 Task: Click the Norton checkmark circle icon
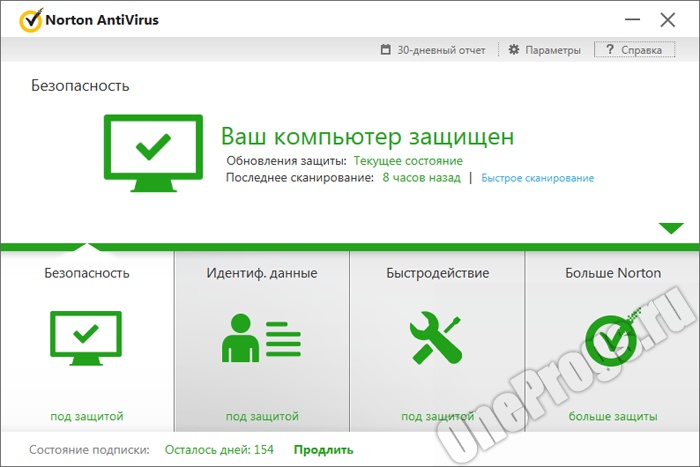(611, 340)
